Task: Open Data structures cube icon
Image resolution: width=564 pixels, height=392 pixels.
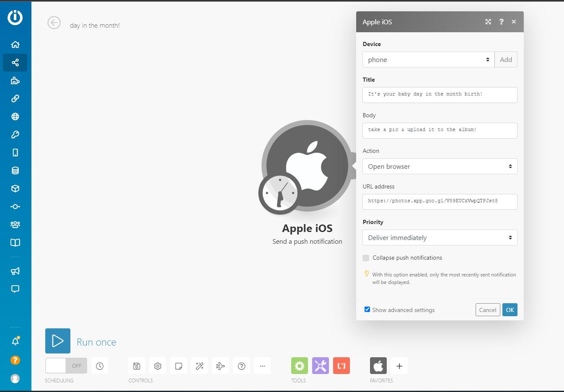Action: [15, 188]
